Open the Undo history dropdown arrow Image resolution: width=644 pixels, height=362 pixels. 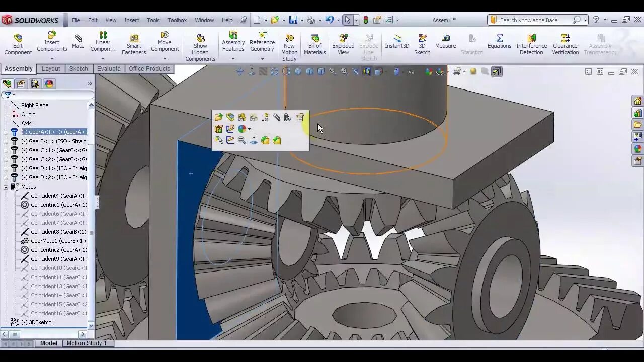(338, 21)
